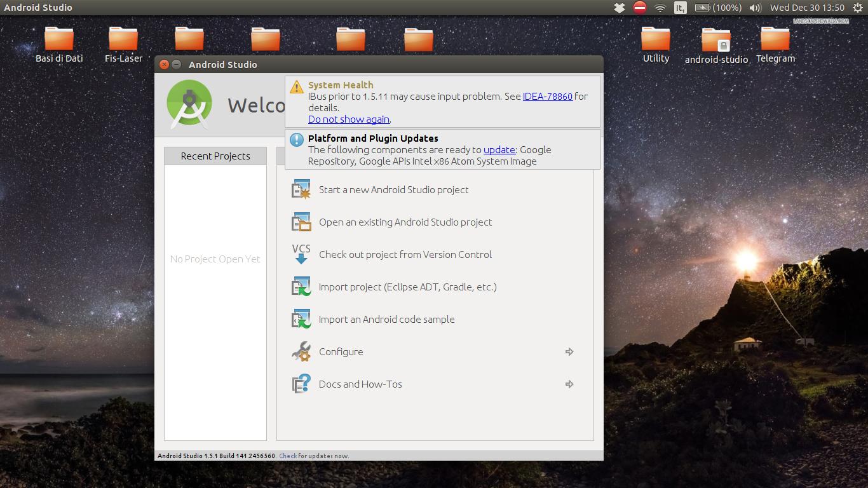Screen dimensions: 868x488
Task: Select Import an Android code sample
Action: (x=386, y=319)
